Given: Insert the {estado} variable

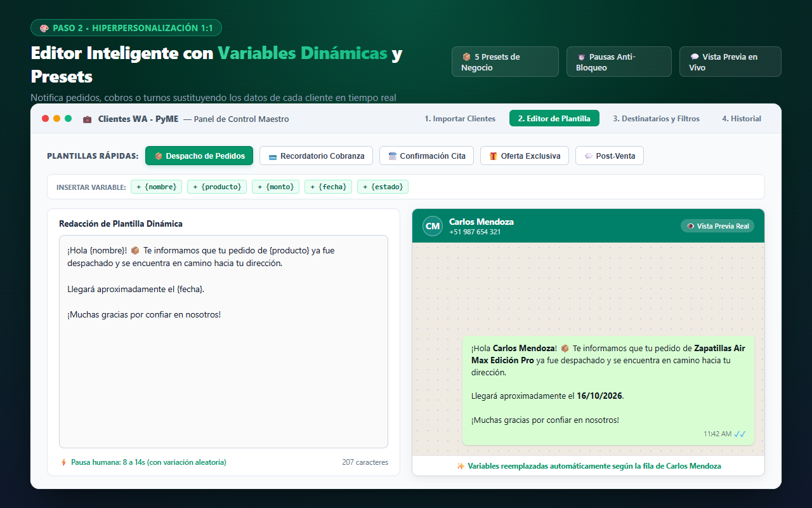Looking at the screenshot, I should pos(383,187).
